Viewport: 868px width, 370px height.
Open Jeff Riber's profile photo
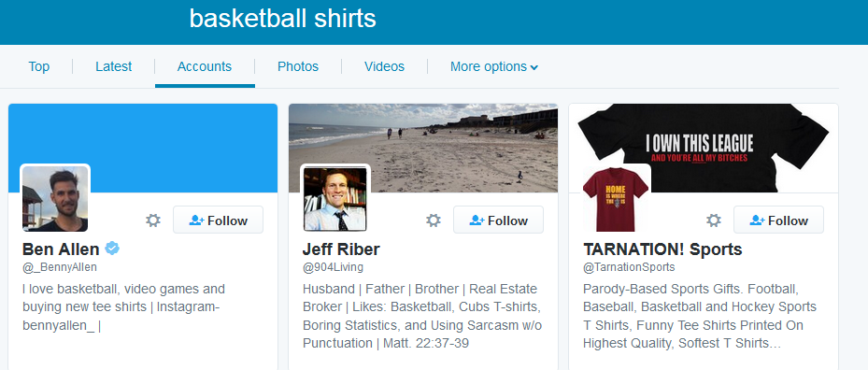[x=334, y=198]
